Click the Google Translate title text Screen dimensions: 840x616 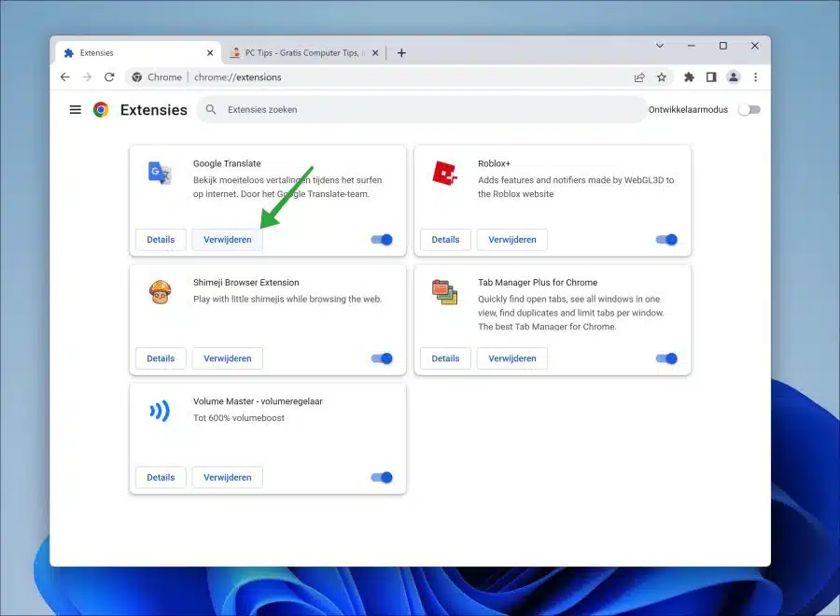pos(227,163)
